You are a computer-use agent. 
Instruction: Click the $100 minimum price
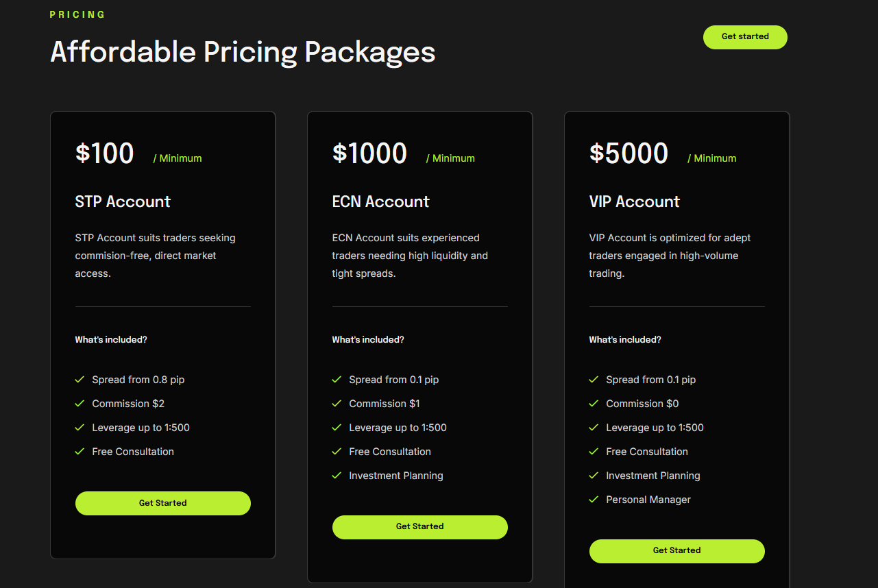click(x=104, y=154)
